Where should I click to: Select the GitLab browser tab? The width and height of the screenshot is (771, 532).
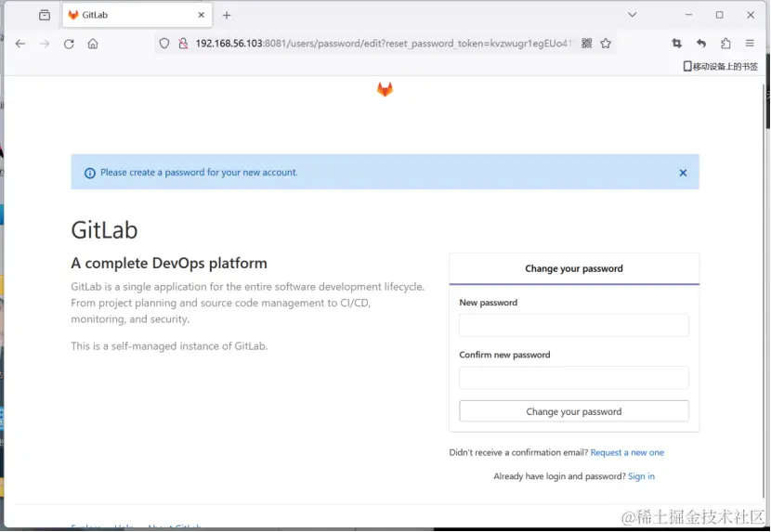[x=137, y=15]
